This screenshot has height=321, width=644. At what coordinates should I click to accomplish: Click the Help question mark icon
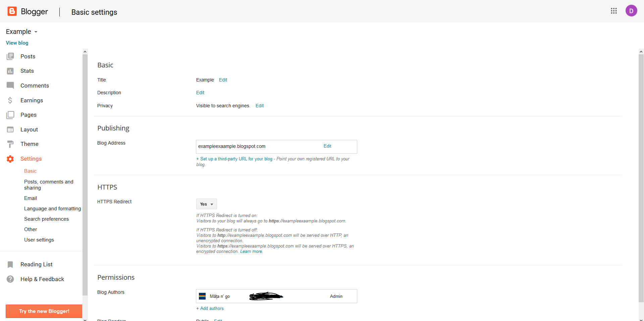(10, 279)
